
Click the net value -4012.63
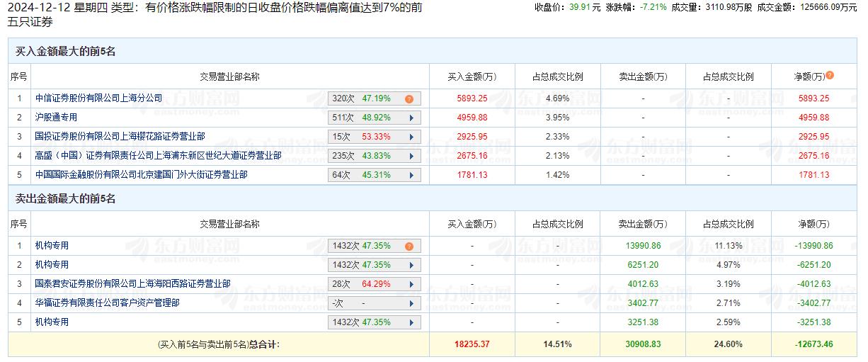pyautogui.click(x=813, y=284)
